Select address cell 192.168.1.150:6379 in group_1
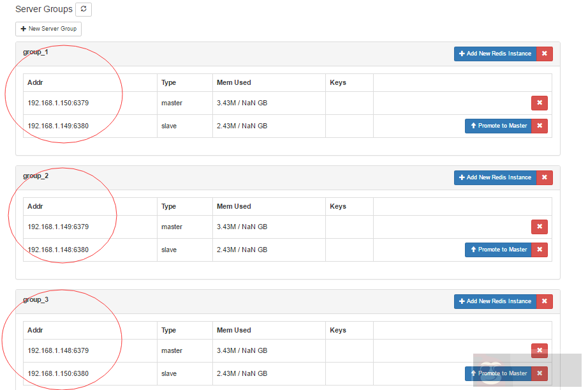Viewport: 588px width, 390px height. point(58,103)
